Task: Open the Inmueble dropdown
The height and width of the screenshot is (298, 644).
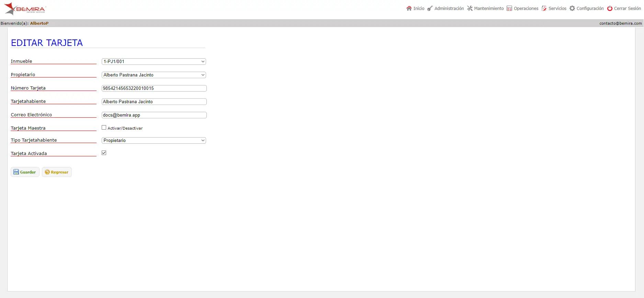Action: [154, 62]
